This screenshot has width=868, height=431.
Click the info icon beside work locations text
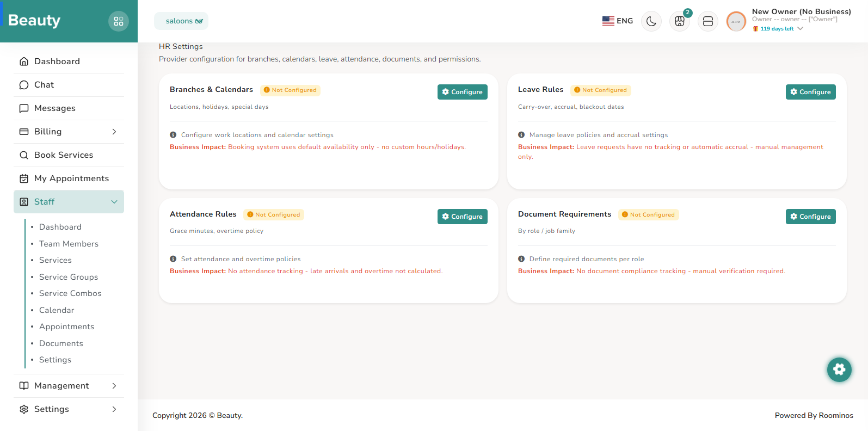click(x=173, y=135)
